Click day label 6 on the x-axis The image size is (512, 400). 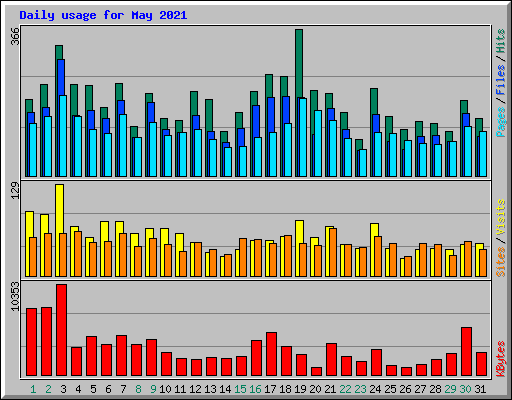tap(108, 389)
